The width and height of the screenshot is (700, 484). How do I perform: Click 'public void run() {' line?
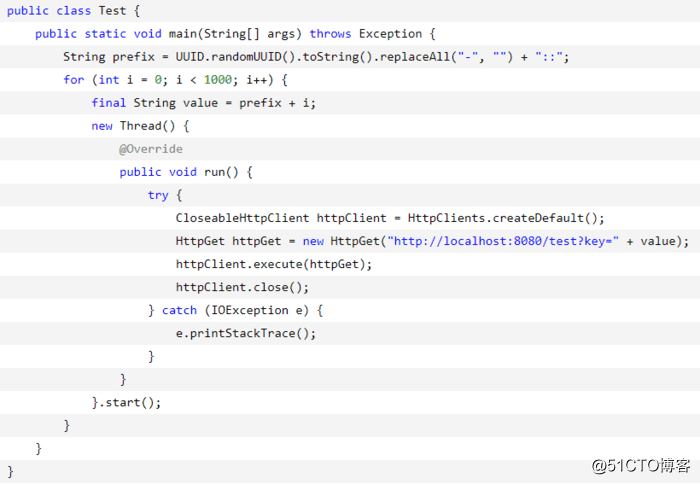(186, 172)
